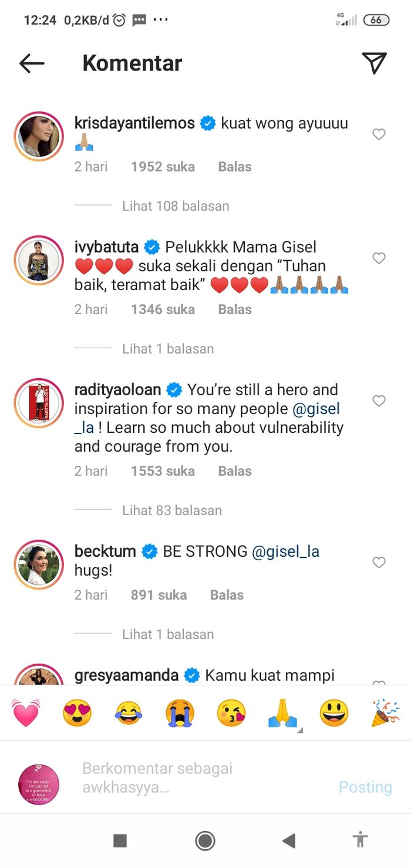Open @gisel_la mention in becktum's comment

pyautogui.click(x=285, y=551)
